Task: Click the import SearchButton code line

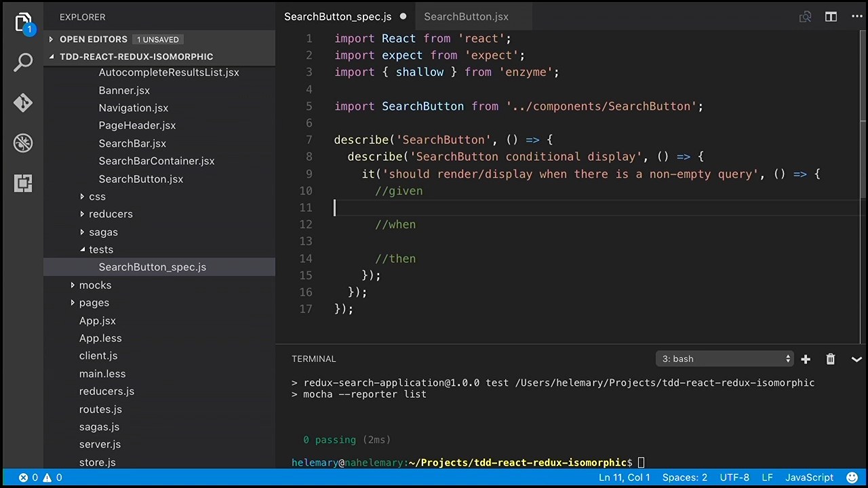Action: 519,106
